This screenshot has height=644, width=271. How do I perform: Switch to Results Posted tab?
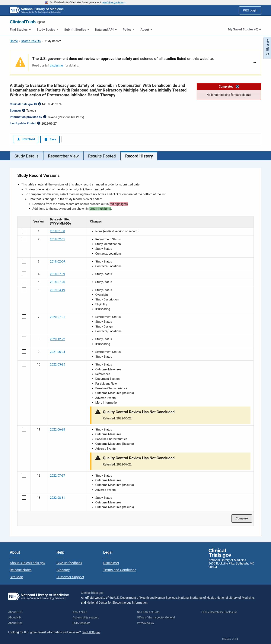tap(102, 156)
